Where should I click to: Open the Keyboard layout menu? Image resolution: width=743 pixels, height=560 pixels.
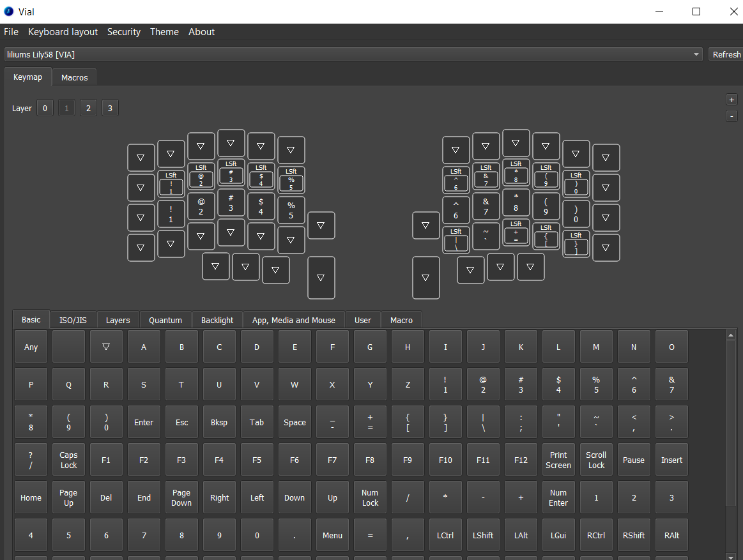(x=63, y=32)
